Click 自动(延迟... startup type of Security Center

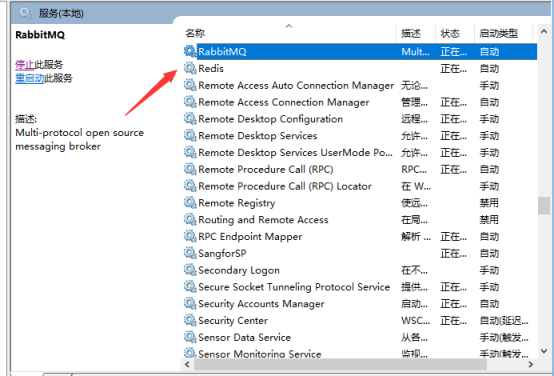(x=504, y=320)
